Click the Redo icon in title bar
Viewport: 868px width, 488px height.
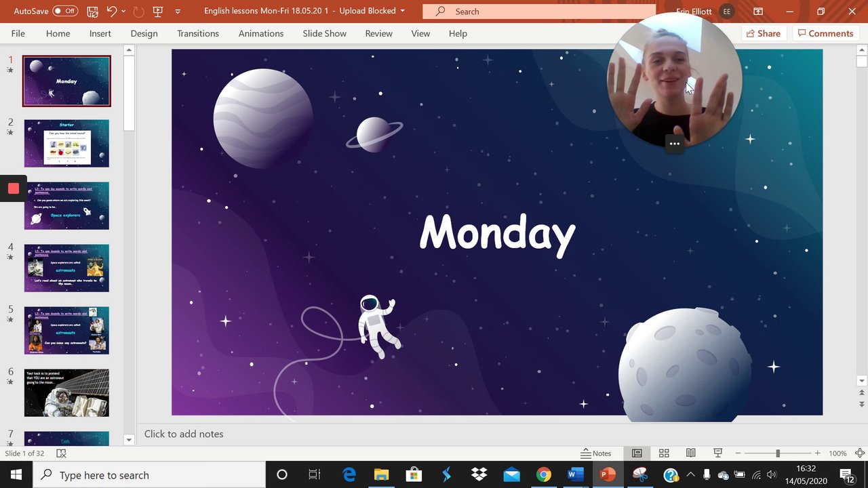(139, 12)
